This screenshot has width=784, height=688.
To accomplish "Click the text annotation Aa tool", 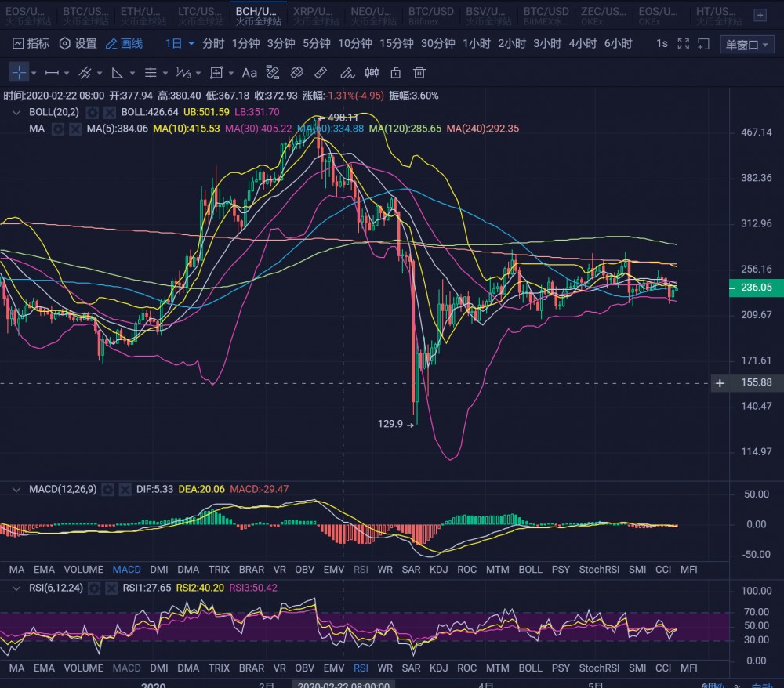I will tap(249, 73).
